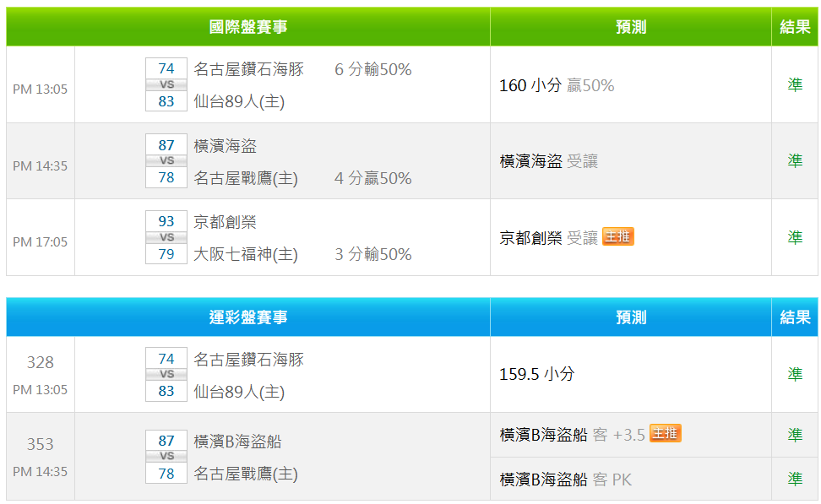Open the 京都創榮 team link
Screen dimensions: 821x504
(x=225, y=222)
